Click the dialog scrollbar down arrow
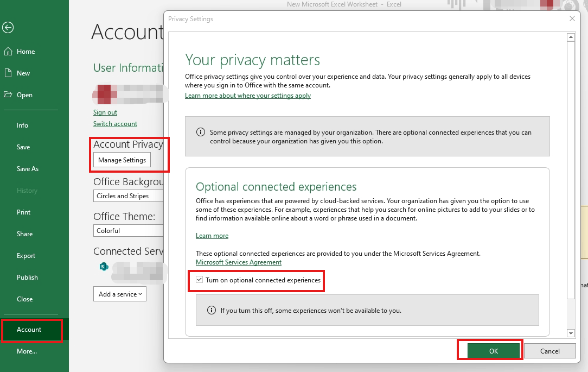 (571, 333)
